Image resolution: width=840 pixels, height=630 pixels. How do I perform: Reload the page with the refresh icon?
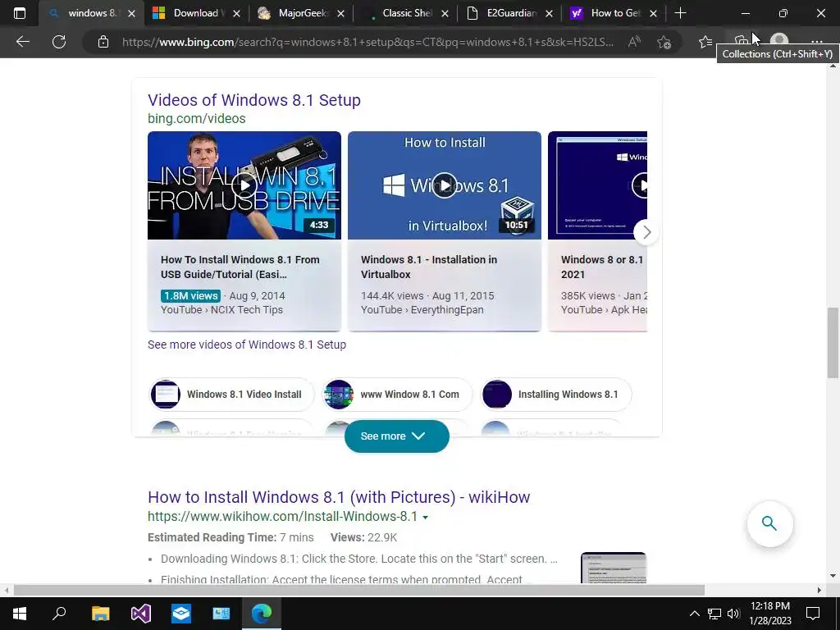tap(59, 41)
